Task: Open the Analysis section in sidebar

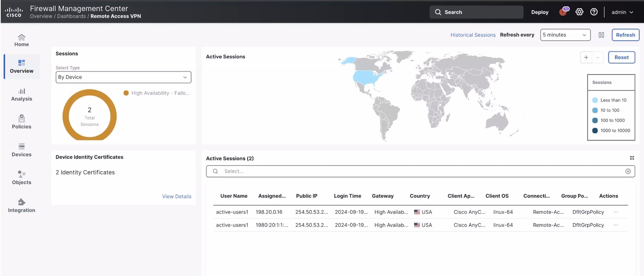Action: pyautogui.click(x=22, y=95)
